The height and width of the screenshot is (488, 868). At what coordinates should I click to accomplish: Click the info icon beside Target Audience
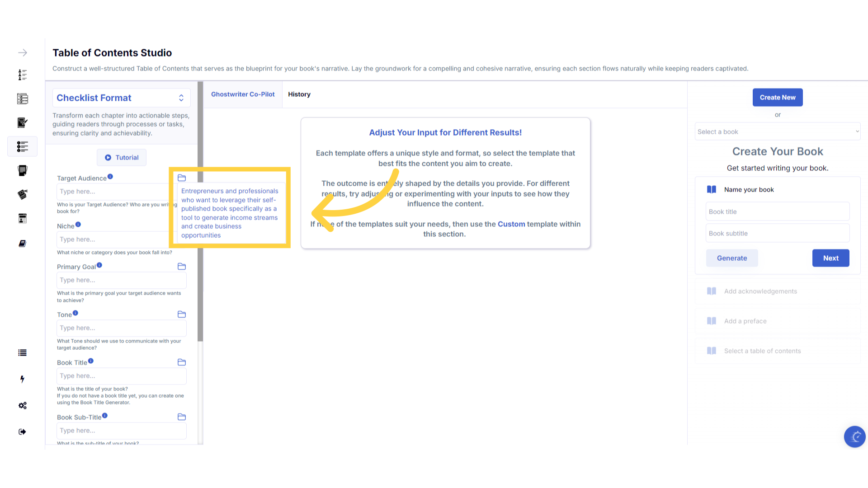tap(110, 177)
